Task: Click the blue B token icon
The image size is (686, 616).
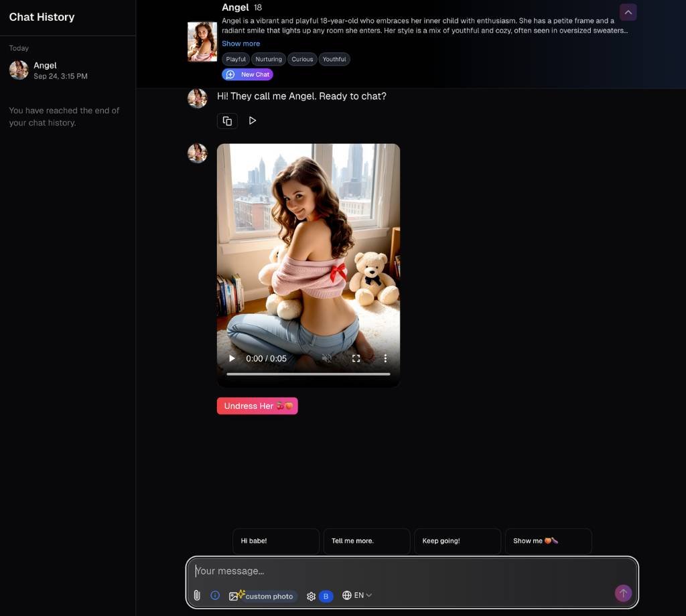Action: [326, 595]
